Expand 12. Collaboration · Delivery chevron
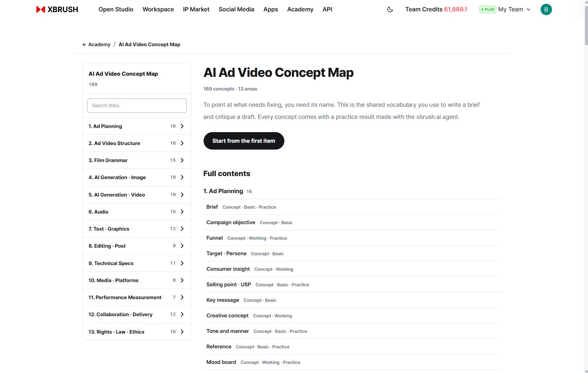Screen dimensions: 588x373 coord(182,314)
